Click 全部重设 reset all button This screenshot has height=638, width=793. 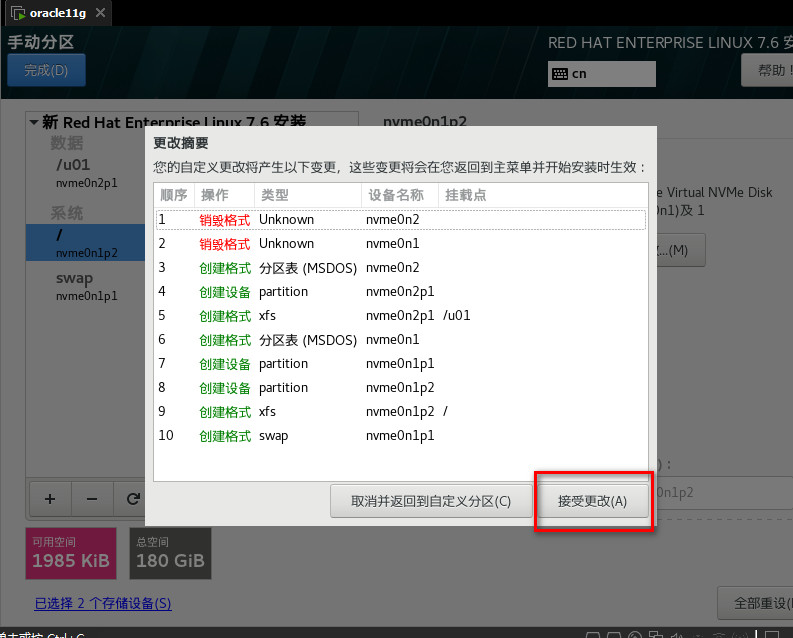[756, 603]
